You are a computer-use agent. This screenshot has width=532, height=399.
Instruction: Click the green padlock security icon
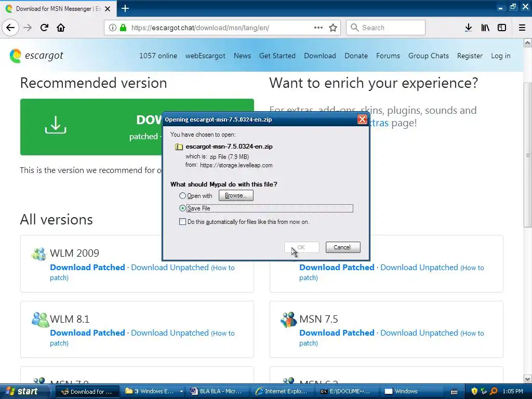[x=123, y=28]
